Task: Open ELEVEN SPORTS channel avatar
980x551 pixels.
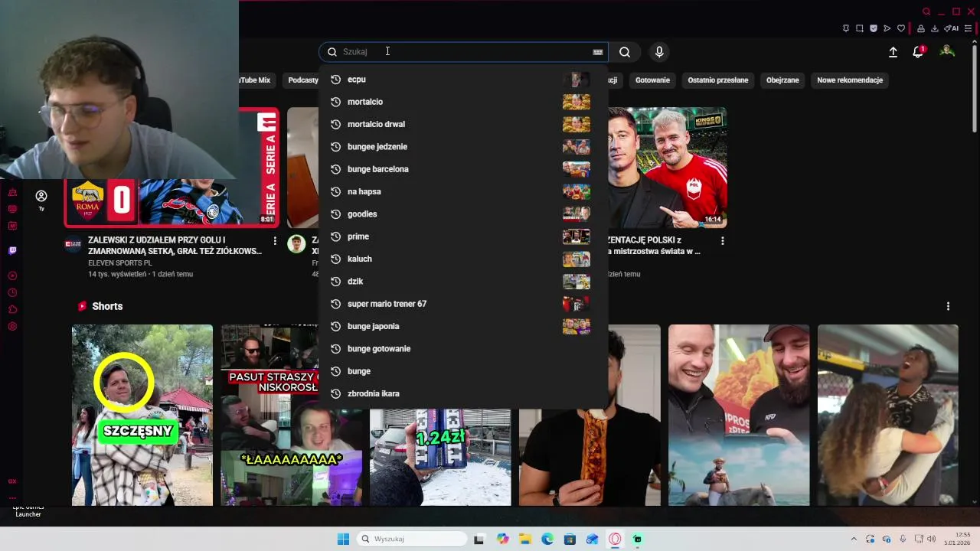Action: click(x=73, y=245)
